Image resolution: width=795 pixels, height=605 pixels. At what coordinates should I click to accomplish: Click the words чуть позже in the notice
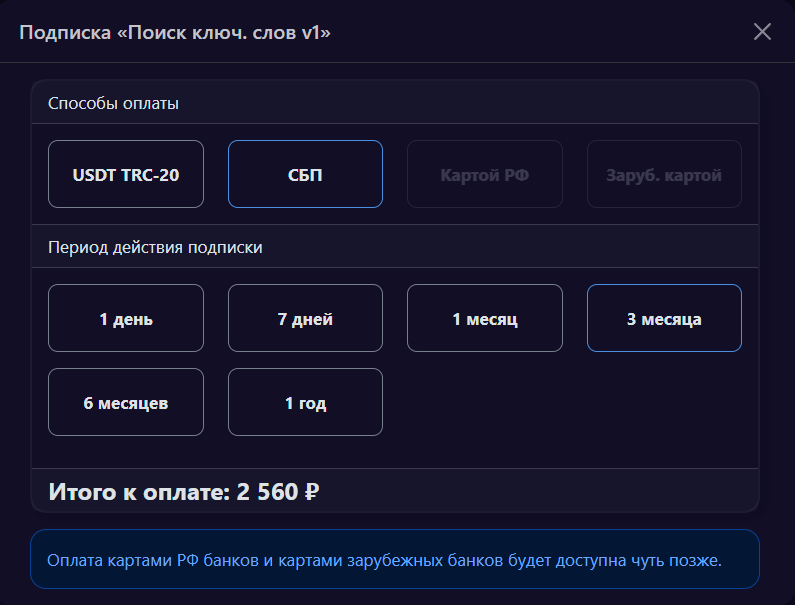point(685,559)
